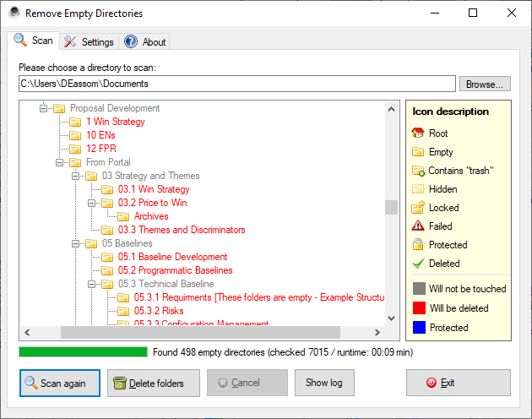Click the 05.1 Baseline Development folder icon
Viewport: 532px width, 419px height.
pos(107,257)
